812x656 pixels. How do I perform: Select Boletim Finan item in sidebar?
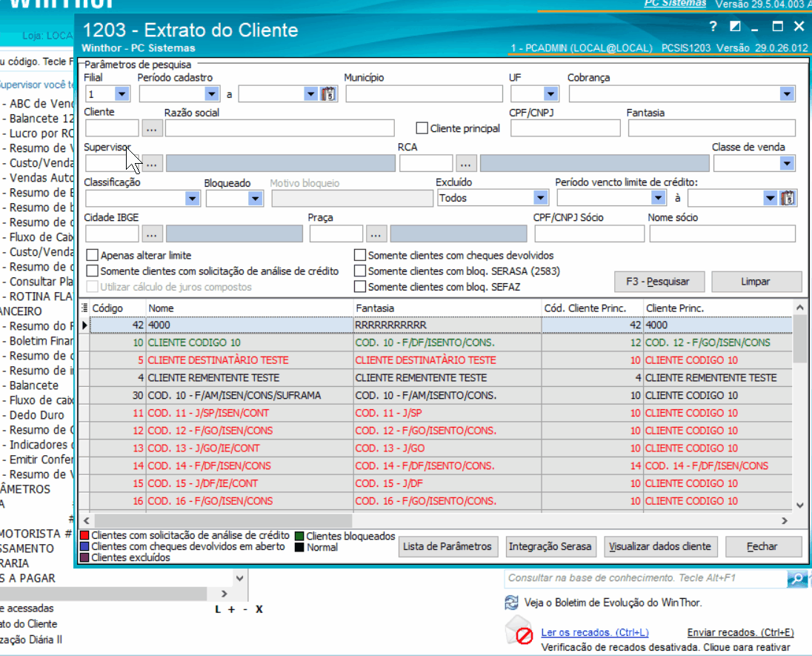38,341
